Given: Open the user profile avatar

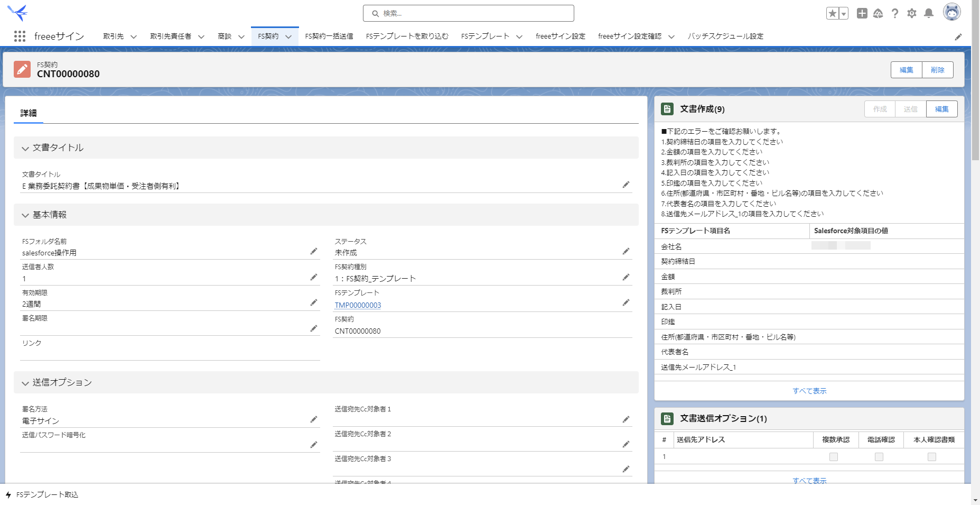Looking at the screenshot, I should click(x=952, y=12).
